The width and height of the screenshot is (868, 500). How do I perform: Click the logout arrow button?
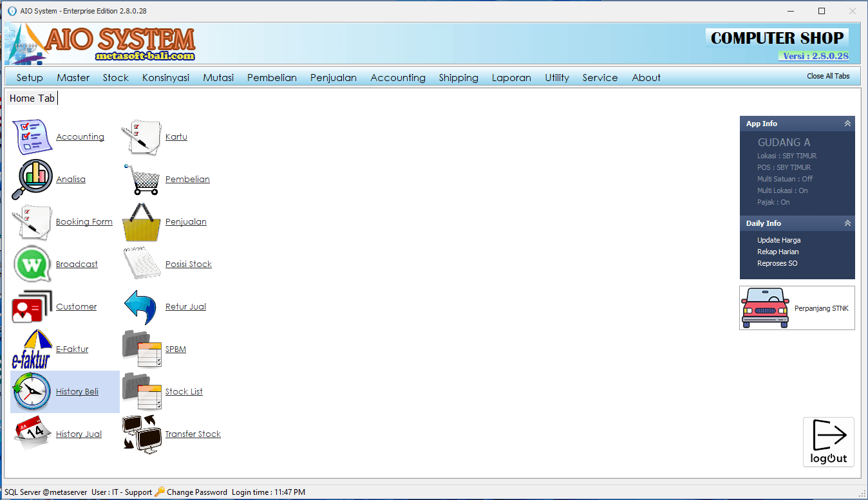click(x=829, y=442)
